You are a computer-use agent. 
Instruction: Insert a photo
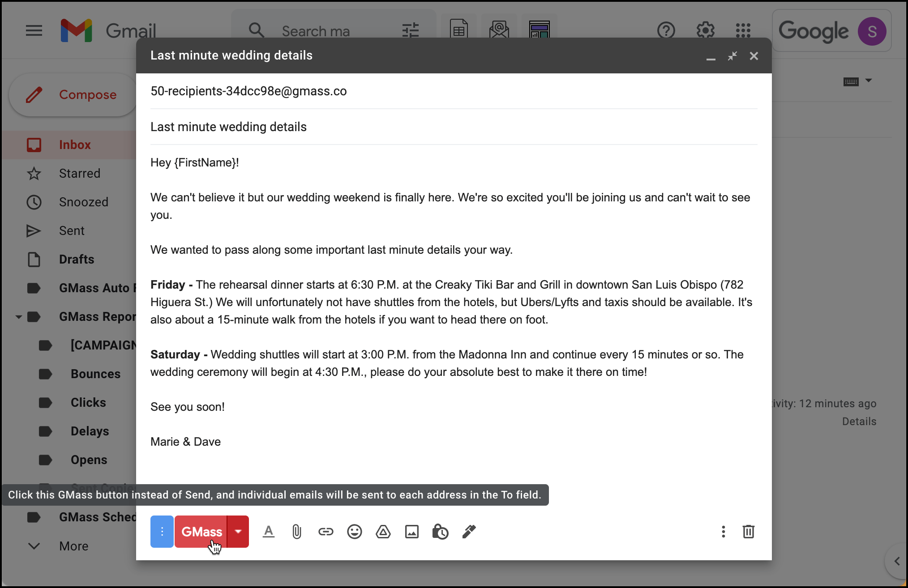pyautogui.click(x=412, y=532)
